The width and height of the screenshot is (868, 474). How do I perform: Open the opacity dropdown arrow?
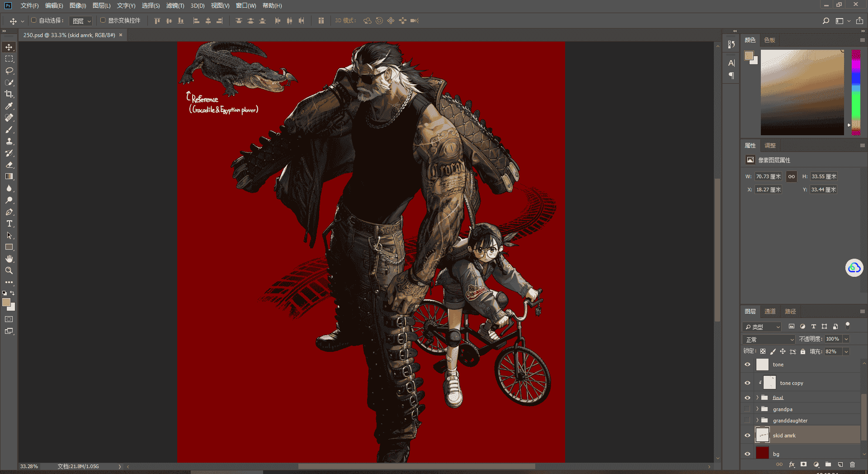[846, 339]
